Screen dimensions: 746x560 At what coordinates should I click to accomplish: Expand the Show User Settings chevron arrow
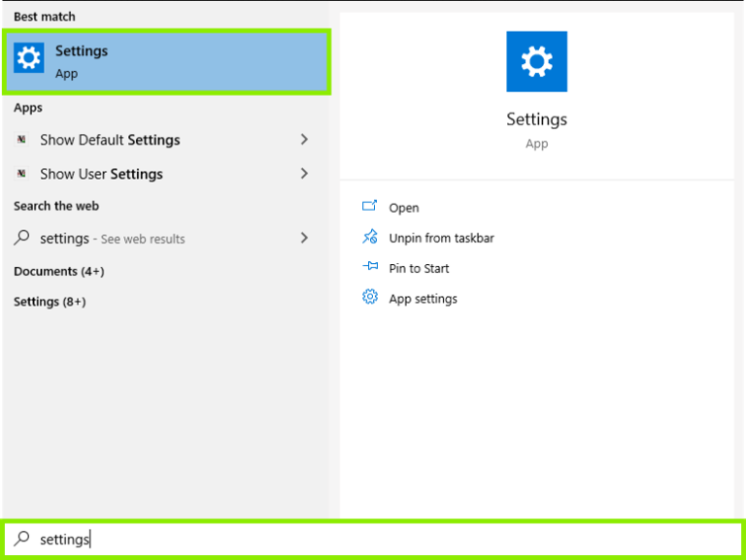304,174
